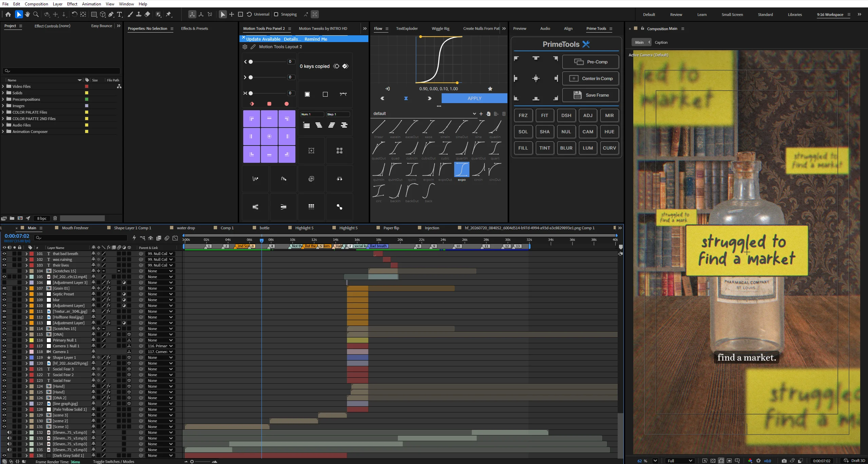Take a snapshot with the camera icon
Image resolution: width=868 pixels, height=464 pixels.
[784, 461]
